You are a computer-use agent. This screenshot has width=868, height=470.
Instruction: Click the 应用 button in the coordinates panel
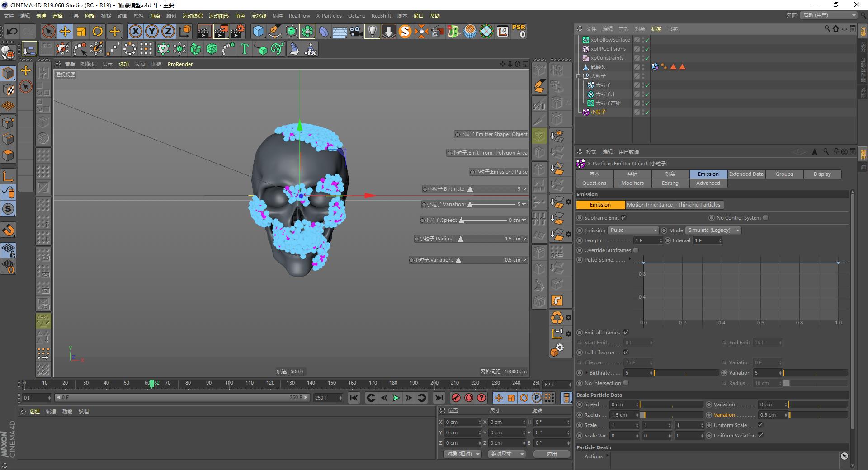point(552,454)
